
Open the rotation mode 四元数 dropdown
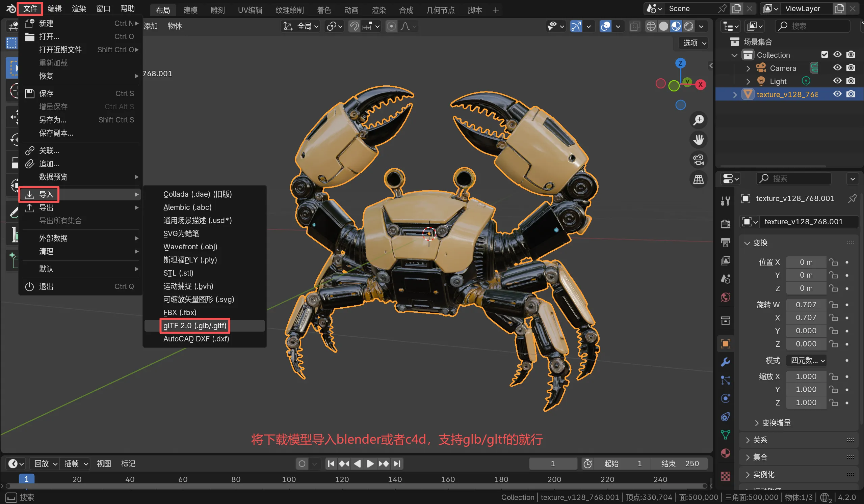click(x=806, y=360)
